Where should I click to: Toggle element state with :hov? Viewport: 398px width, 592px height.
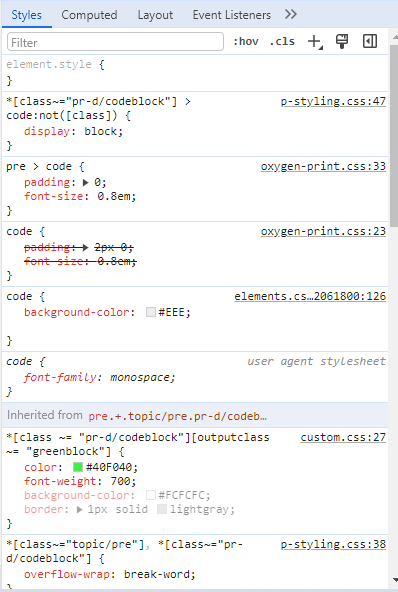(x=246, y=41)
